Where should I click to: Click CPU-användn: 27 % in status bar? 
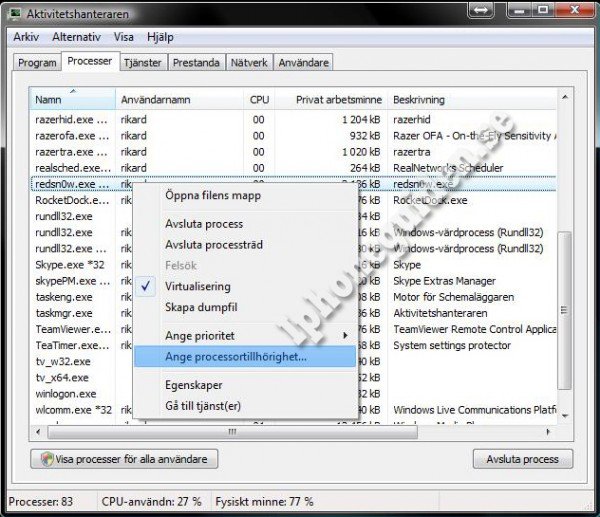[x=152, y=501]
